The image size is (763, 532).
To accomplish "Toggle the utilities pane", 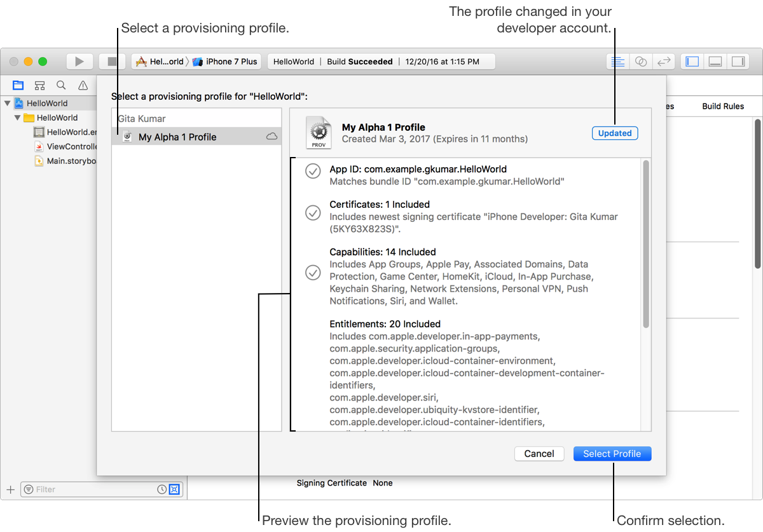I will [x=738, y=62].
